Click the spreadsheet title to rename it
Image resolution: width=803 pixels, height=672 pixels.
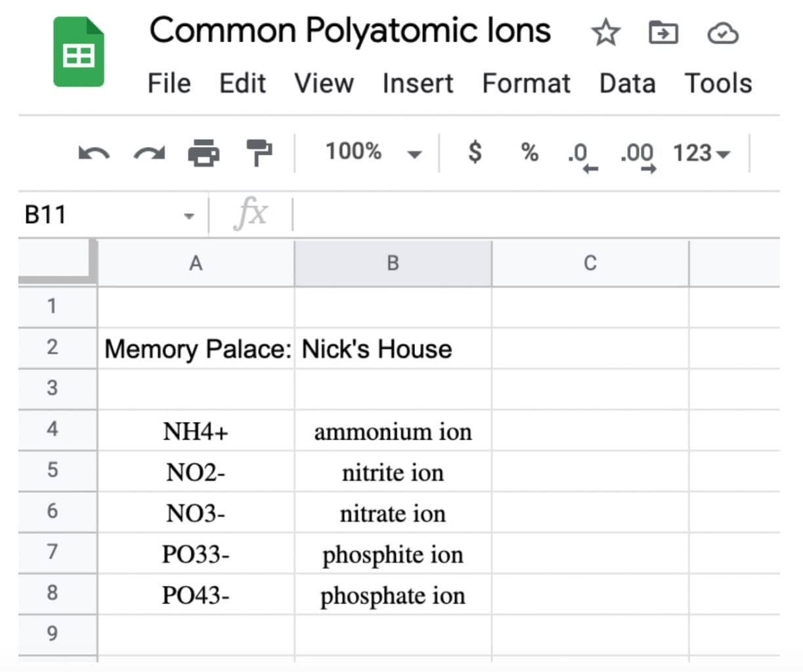click(x=350, y=30)
